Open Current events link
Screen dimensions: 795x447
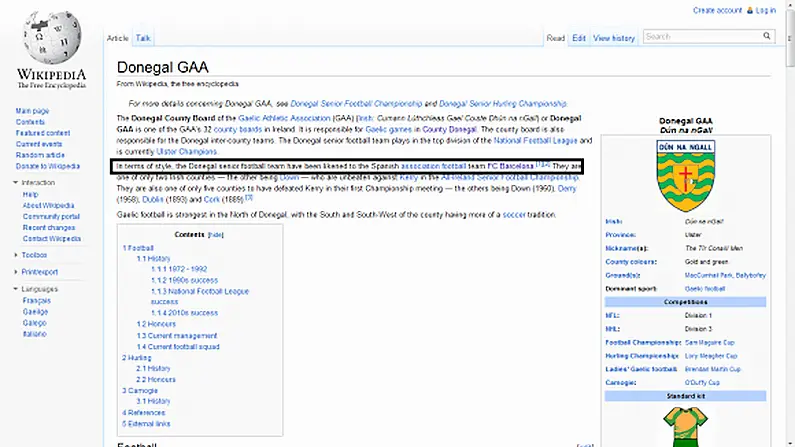pyautogui.click(x=39, y=144)
